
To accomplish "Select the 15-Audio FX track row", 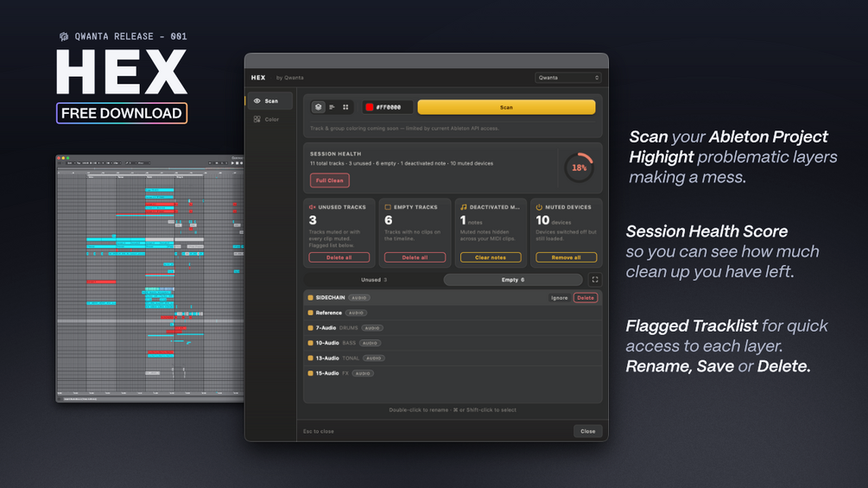I will (x=453, y=373).
